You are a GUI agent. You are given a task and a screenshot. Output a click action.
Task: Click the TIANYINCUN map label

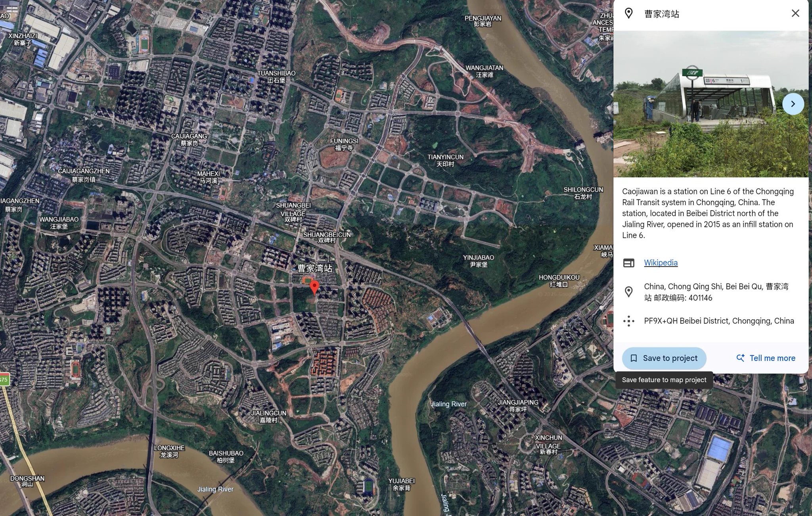(445, 160)
